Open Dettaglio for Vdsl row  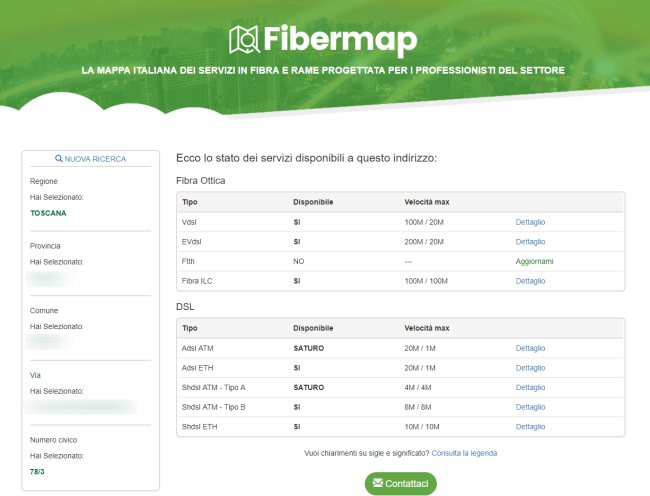(530, 222)
